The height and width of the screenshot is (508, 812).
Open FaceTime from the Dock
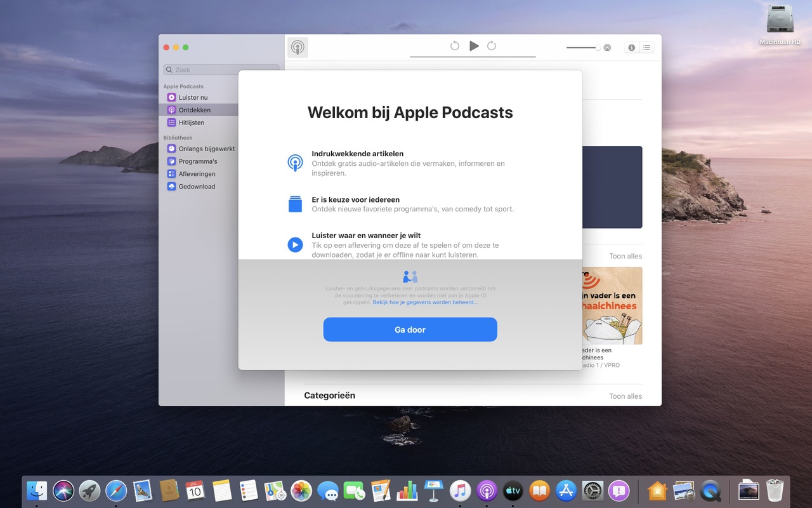click(354, 490)
